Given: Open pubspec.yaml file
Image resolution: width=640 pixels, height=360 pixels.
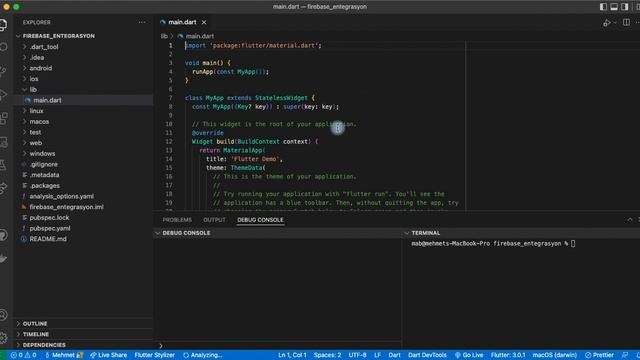Looking at the screenshot, I should [50, 228].
